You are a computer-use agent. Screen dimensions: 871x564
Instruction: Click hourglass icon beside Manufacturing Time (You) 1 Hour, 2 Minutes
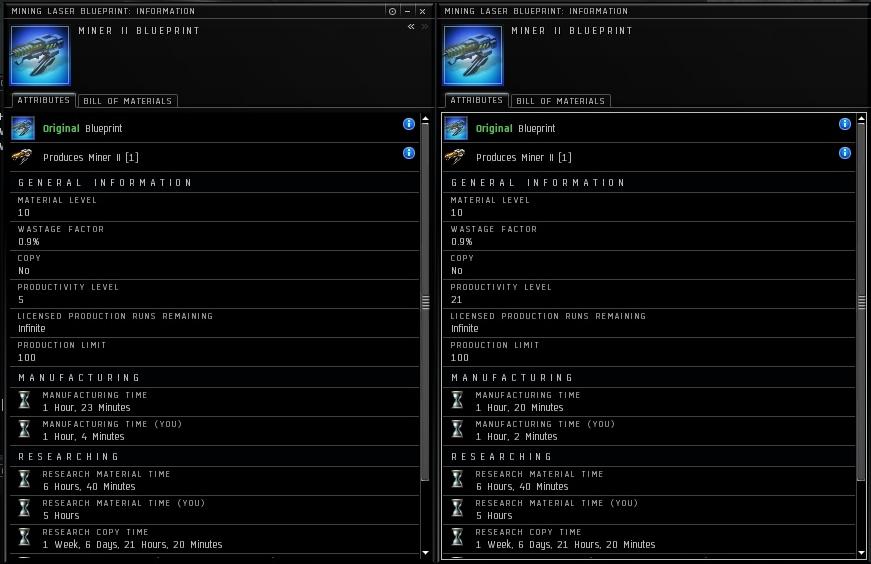coord(457,428)
